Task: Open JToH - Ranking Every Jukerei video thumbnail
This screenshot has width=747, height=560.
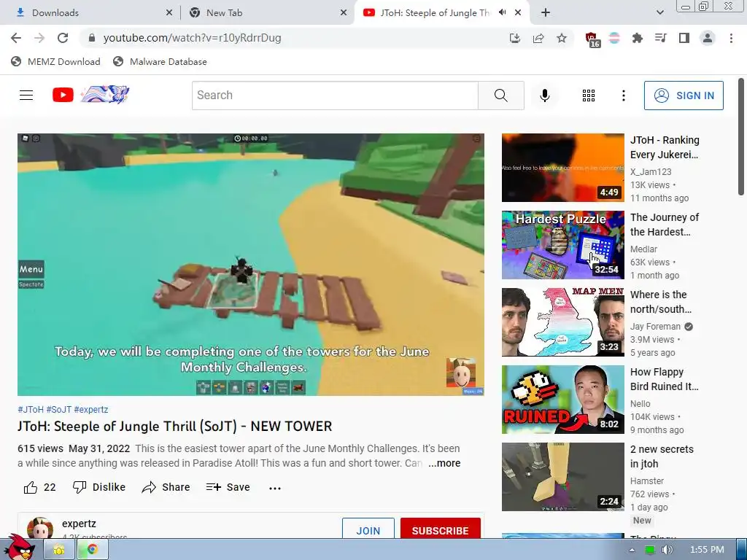Action: tap(562, 168)
